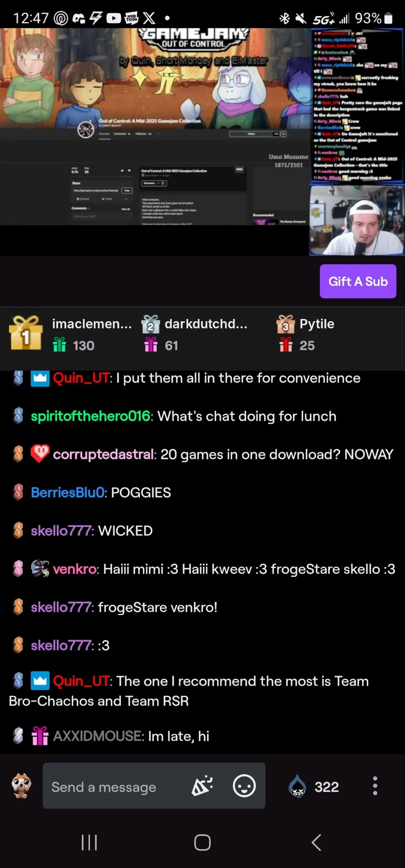Open Quin_UT username in convenience message

81,378
